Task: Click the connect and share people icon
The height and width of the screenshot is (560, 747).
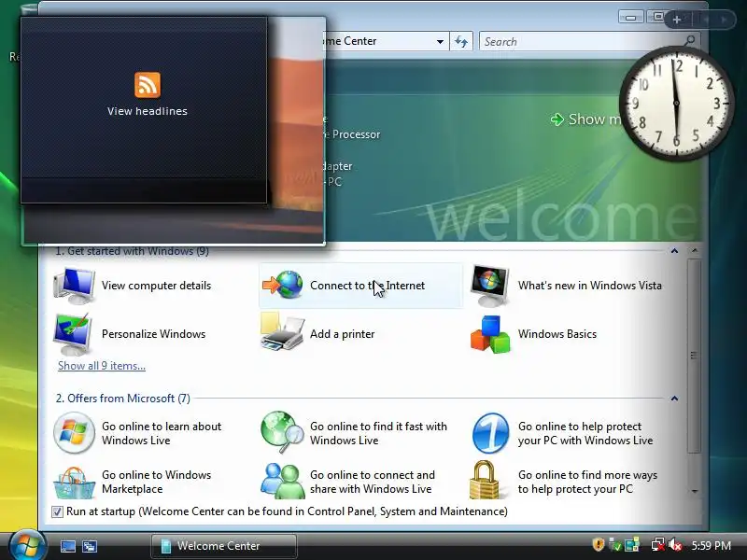Action: click(x=283, y=481)
